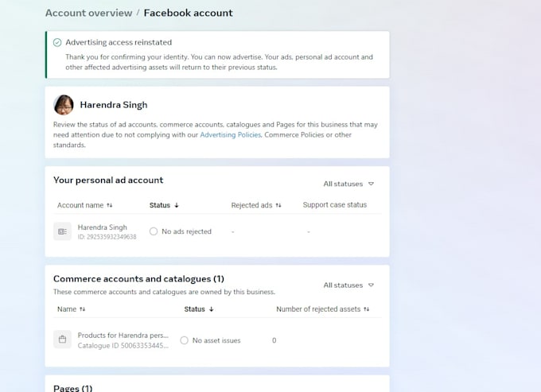The image size is (541, 392).
Task: Open the Harendra Singh ad account row
Action: tap(217, 231)
